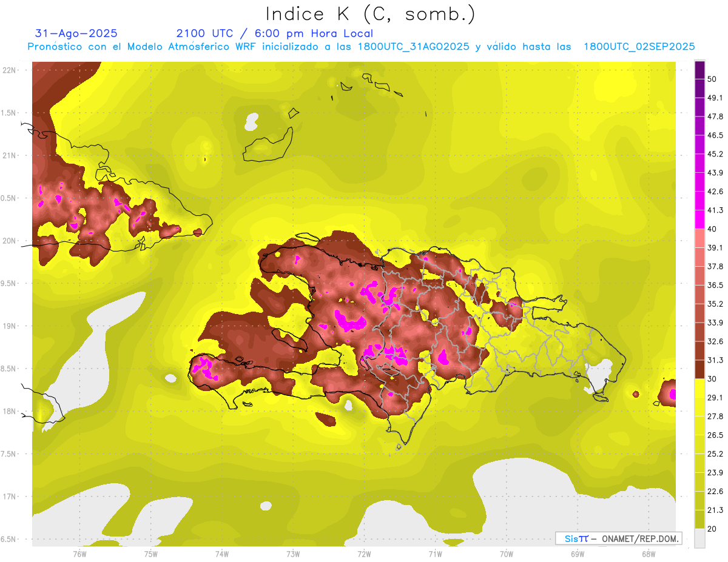Click the 19N latitude label

tap(10, 326)
